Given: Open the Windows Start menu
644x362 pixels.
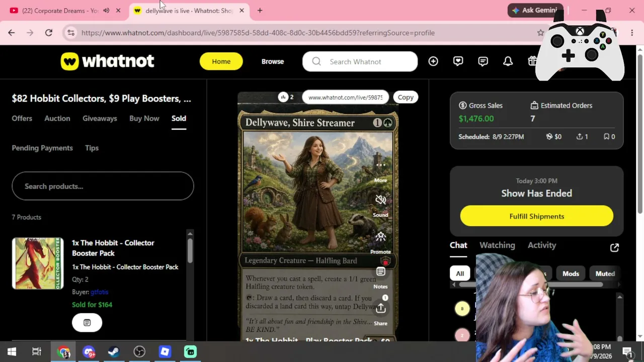Looking at the screenshot, I should (x=12, y=351).
